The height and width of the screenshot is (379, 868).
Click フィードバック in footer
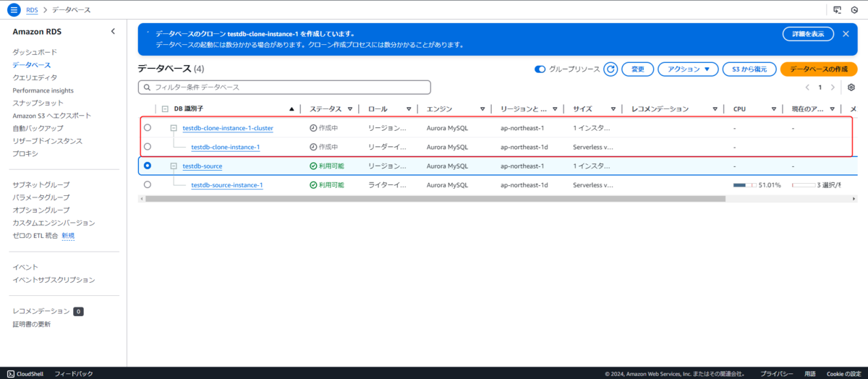(74, 373)
